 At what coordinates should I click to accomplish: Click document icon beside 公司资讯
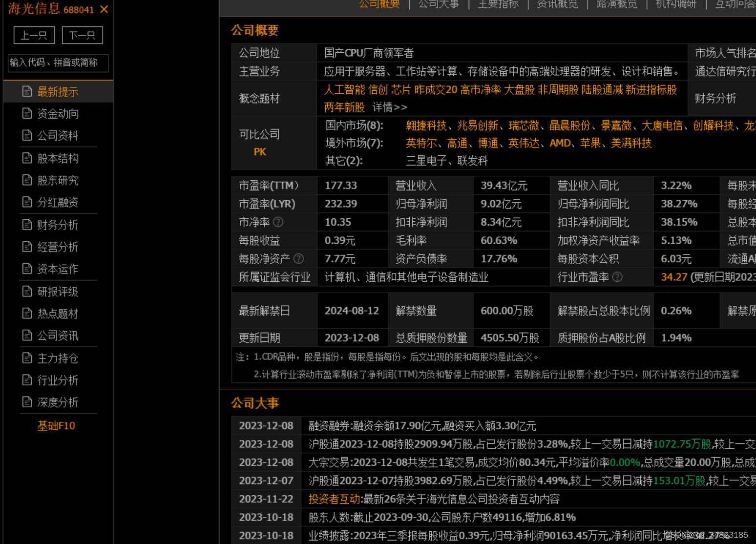click(x=27, y=335)
